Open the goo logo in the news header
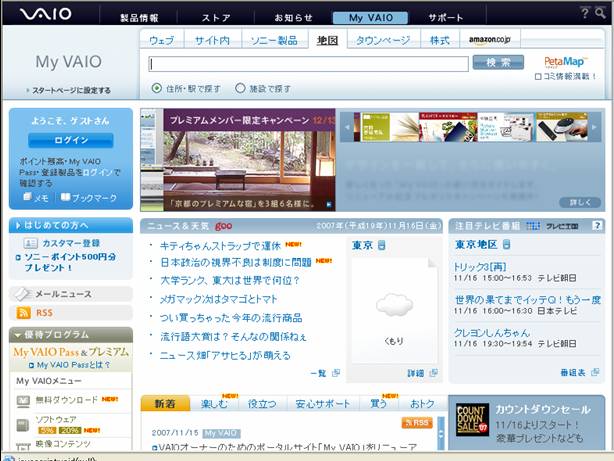614x461 pixels. [224, 226]
